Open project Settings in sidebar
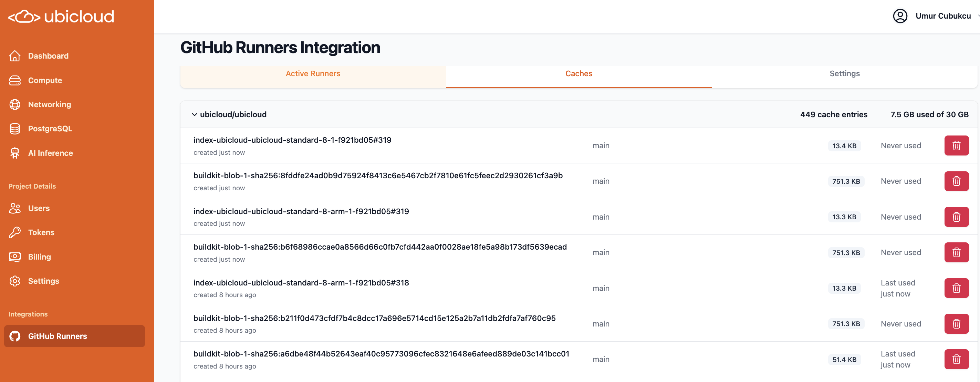This screenshot has width=980, height=382. pyautogui.click(x=44, y=281)
